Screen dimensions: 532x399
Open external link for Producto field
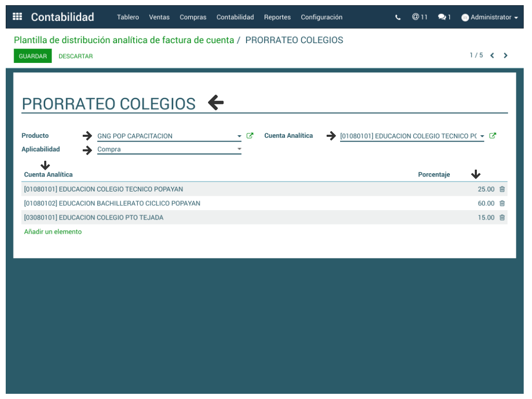tap(250, 136)
